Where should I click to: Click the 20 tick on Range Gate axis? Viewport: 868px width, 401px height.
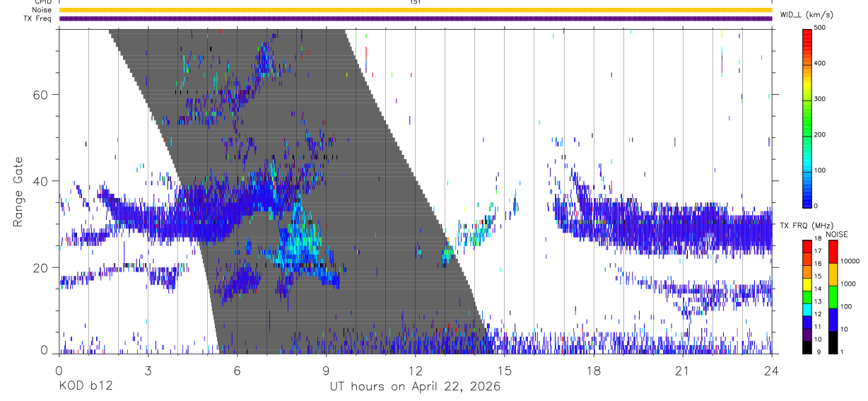coord(40,267)
